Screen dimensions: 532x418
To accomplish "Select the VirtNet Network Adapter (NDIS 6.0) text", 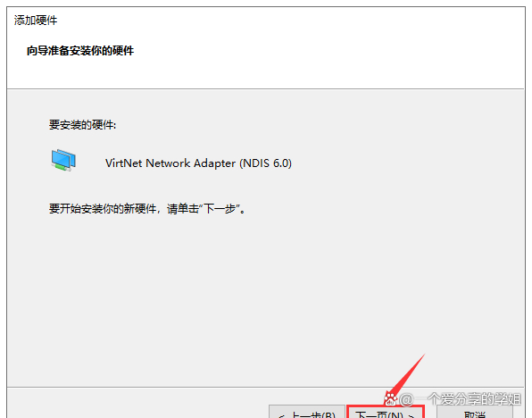I will [198, 163].
